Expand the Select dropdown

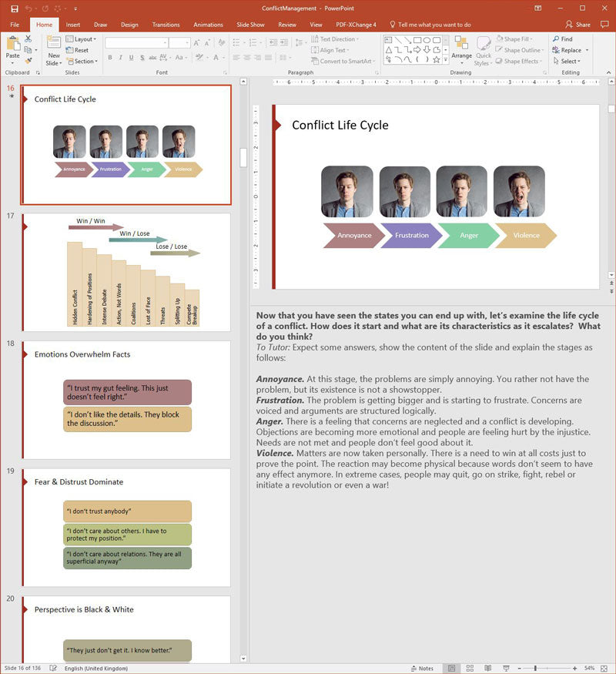(567, 61)
